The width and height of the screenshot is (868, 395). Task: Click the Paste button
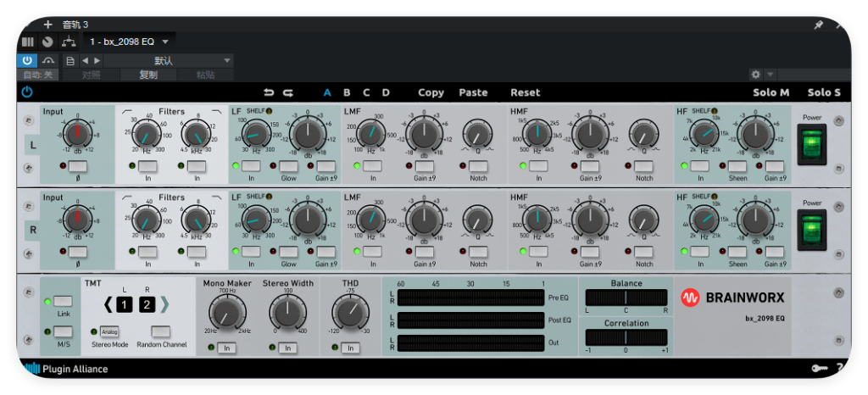point(473,92)
